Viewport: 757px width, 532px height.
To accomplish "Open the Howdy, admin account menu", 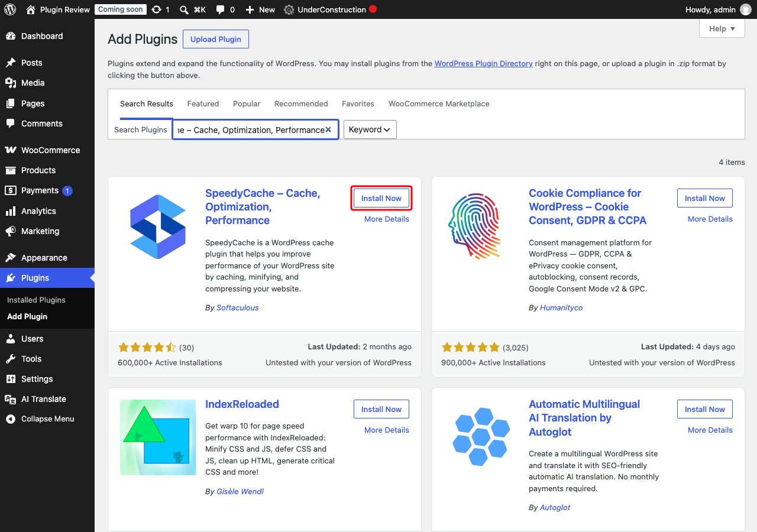I will coord(718,9).
